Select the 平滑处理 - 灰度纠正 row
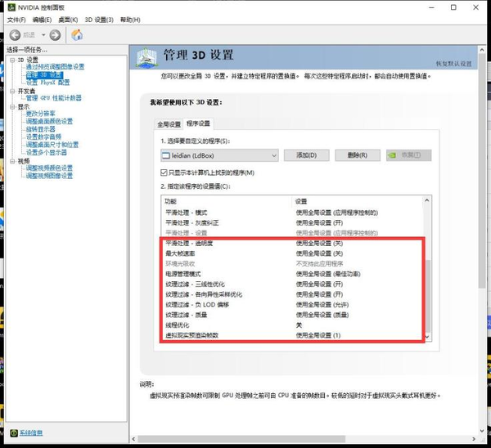The height and width of the screenshot is (448, 491). pyautogui.click(x=292, y=222)
